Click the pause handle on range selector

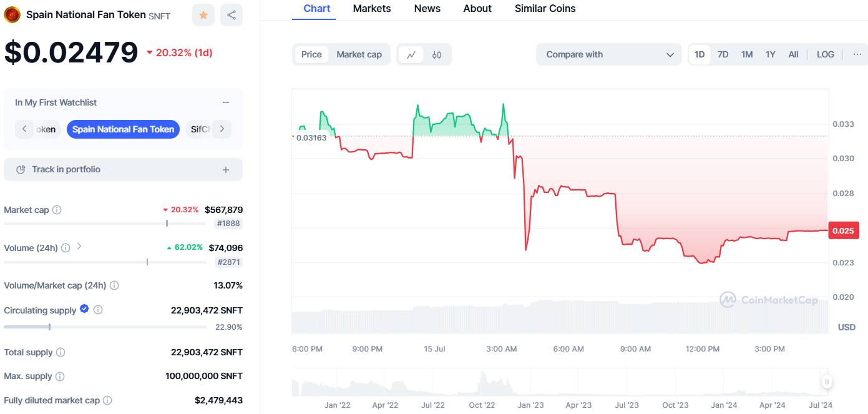click(x=827, y=382)
